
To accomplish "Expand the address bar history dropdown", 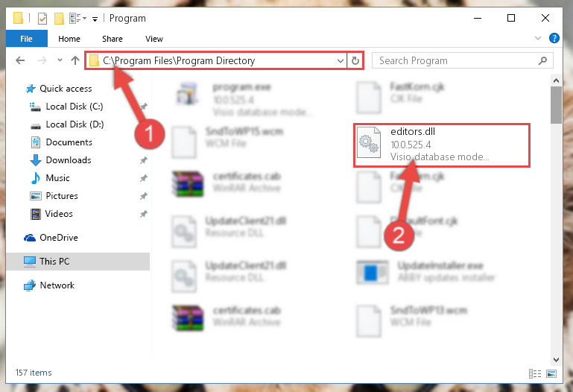I will [341, 60].
